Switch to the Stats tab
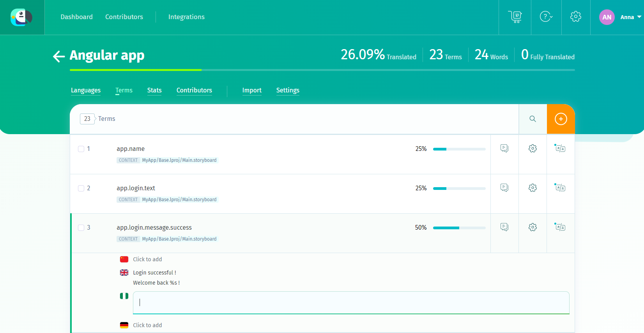This screenshot has width=644, height=333. [x=154, y=90]
